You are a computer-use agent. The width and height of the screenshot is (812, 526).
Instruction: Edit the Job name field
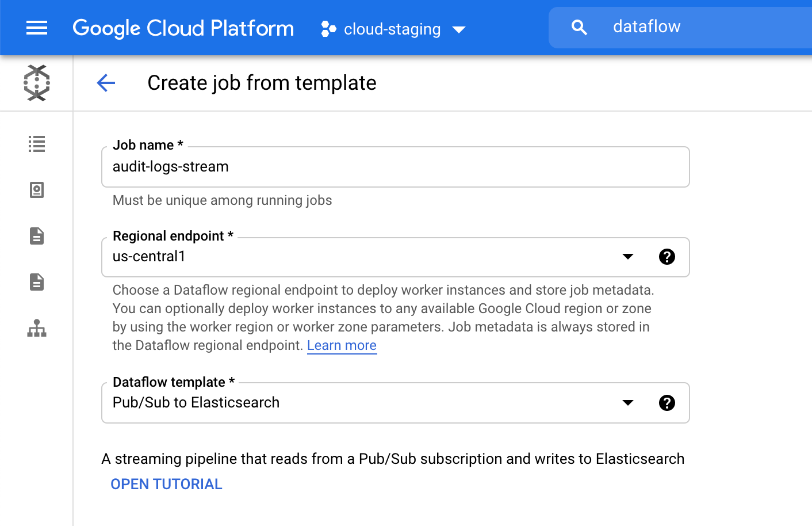tap(396, 167)
